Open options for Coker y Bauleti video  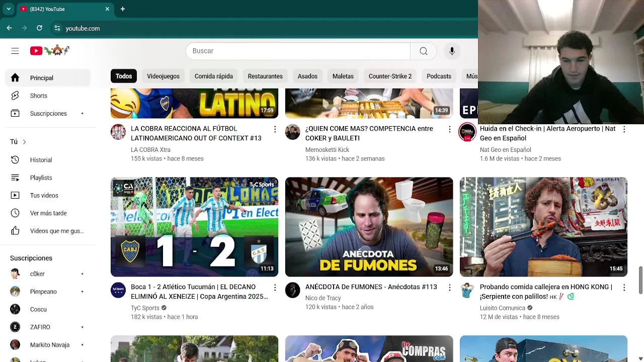coord(449,129)
